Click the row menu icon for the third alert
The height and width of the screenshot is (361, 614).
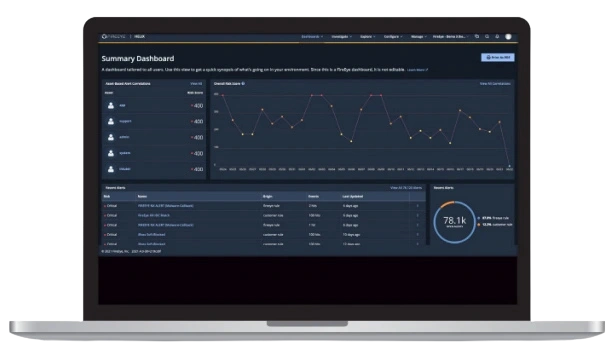[417, 226]
